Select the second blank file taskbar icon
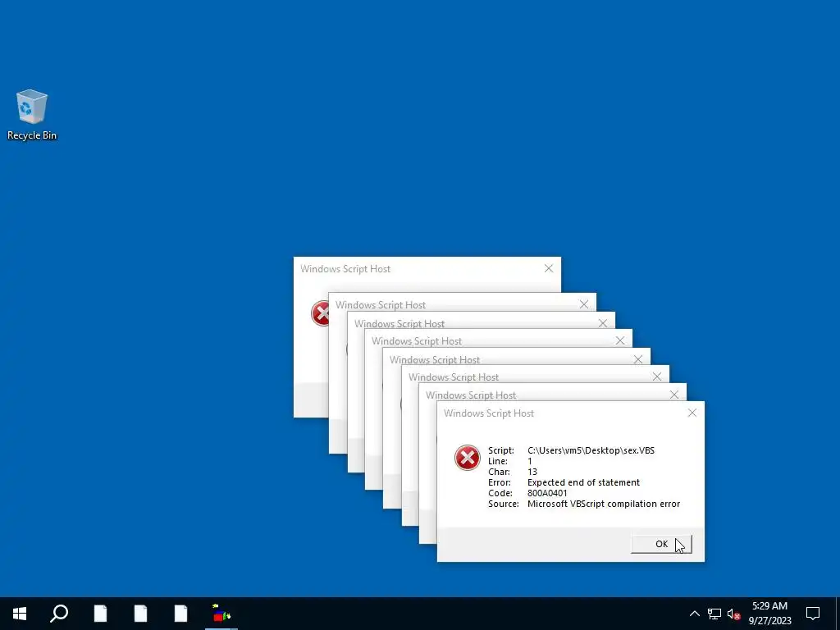 pos(140,614)
